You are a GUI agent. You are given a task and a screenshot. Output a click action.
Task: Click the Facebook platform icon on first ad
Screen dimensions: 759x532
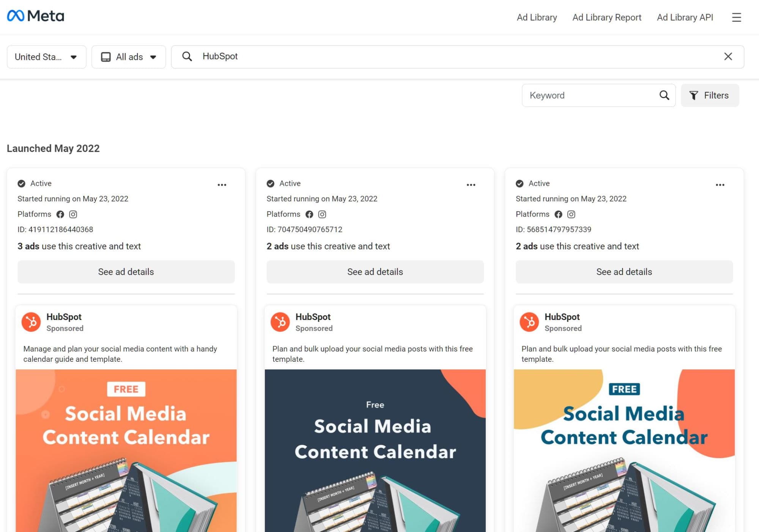click(x=60, y=214)
